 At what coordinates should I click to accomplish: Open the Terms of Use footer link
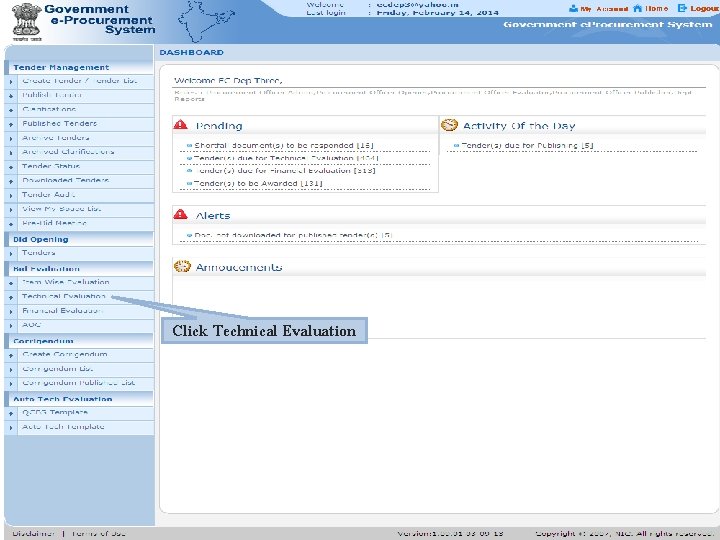(98, 534)
